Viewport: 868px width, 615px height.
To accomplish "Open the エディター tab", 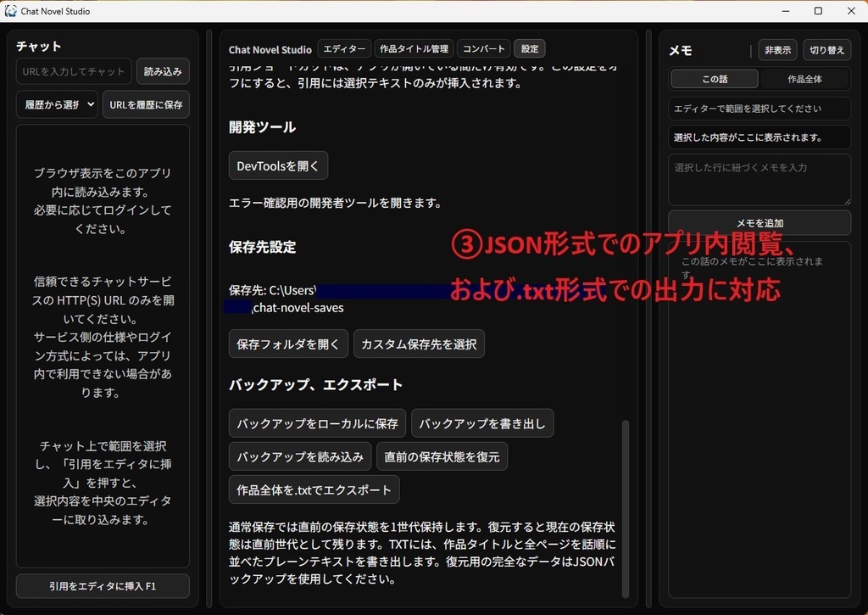I will click(344, 48).
